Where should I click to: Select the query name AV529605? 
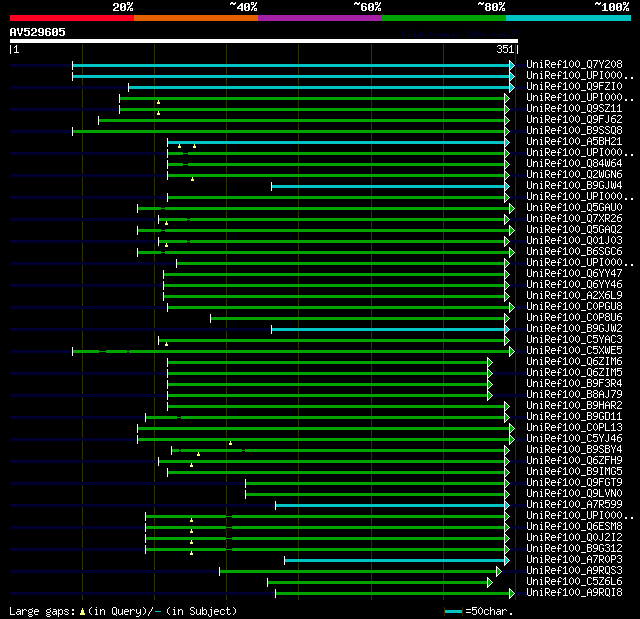(x=38, y=32)
